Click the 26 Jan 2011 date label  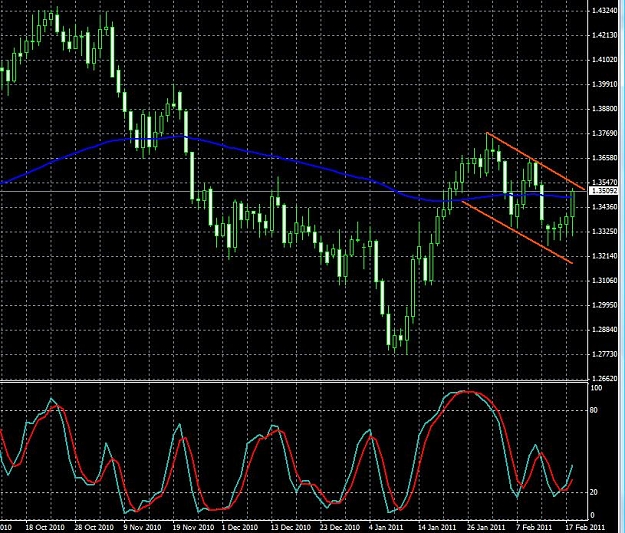coord(486,527)
